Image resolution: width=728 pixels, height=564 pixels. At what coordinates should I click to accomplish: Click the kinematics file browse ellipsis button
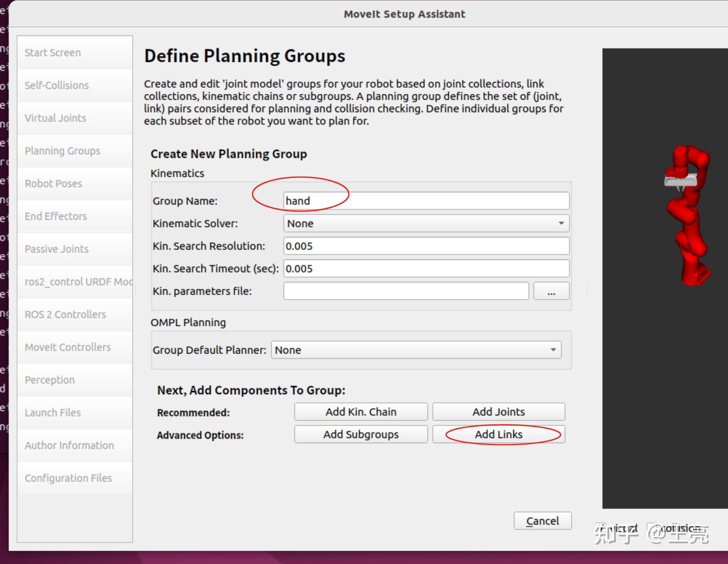click(551, 291)
